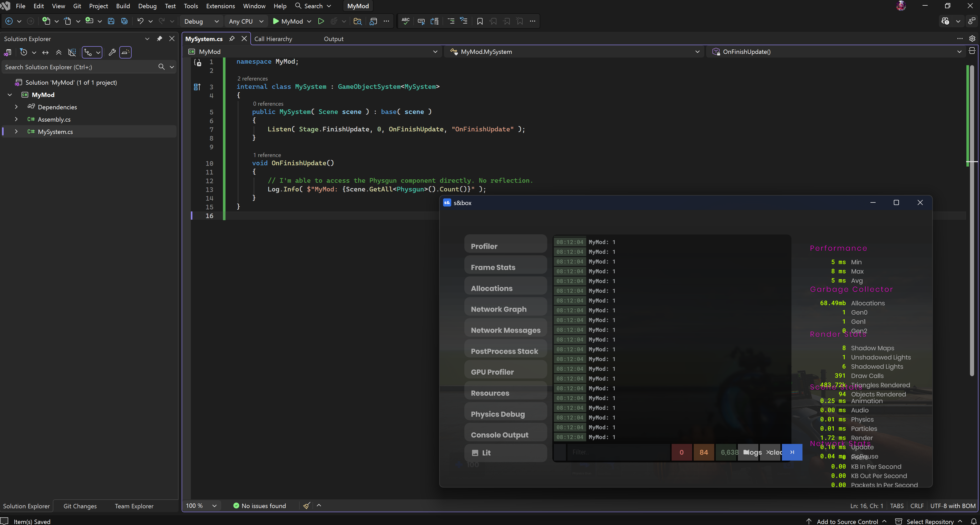Toggle the red error count filter 0
The height and width of the screenshot is (525, 980).
pyautogui.click(x=681, y=452)
